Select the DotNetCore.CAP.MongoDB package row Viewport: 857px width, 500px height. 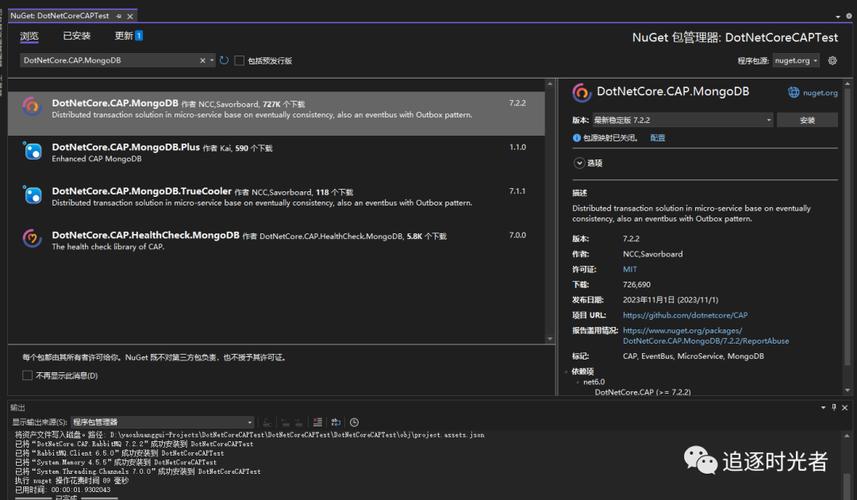tap(276, 113)
